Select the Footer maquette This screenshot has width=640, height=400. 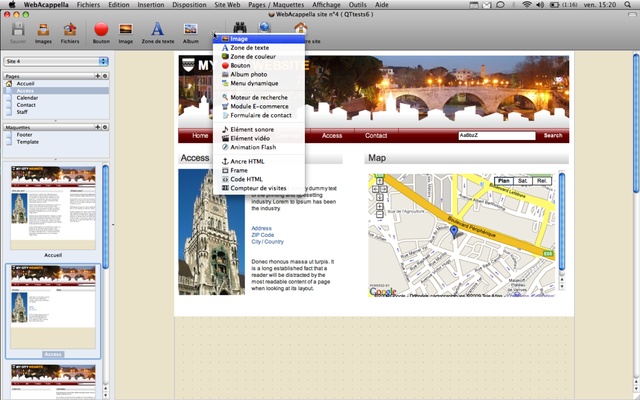pyautogui.click(x=56, y=135)
